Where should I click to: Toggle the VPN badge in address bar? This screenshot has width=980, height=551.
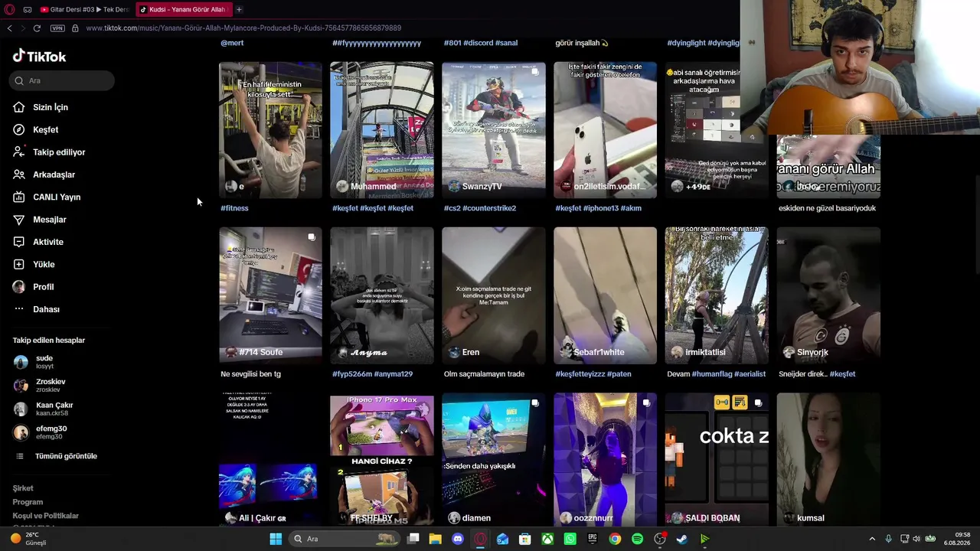click(57, 28)
